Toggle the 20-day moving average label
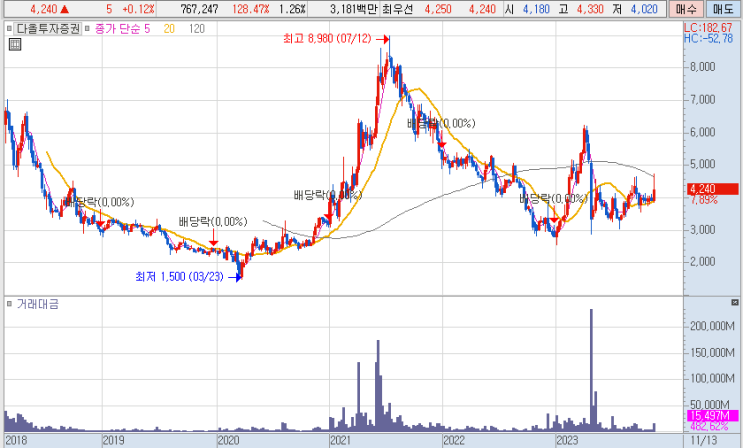The image size is (743, 448). pyautogui.click(x=169, y=29)
